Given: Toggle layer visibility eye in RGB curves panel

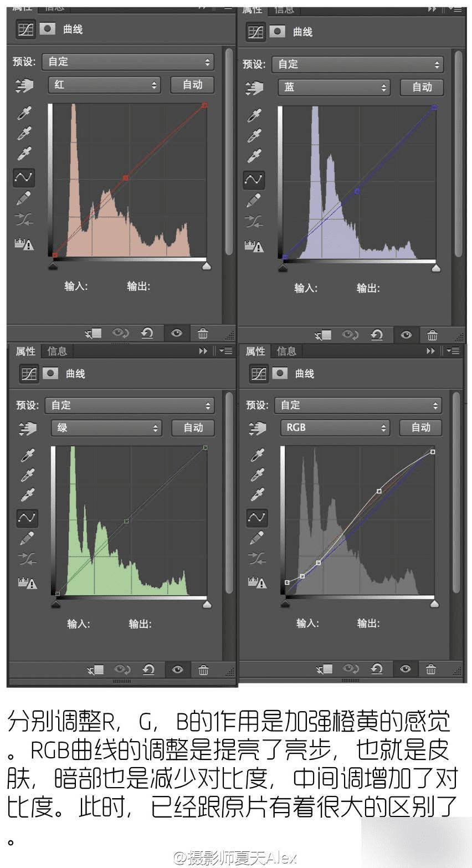Looking at the screenshot, I should pyautogui.click(x=406, y=669).
